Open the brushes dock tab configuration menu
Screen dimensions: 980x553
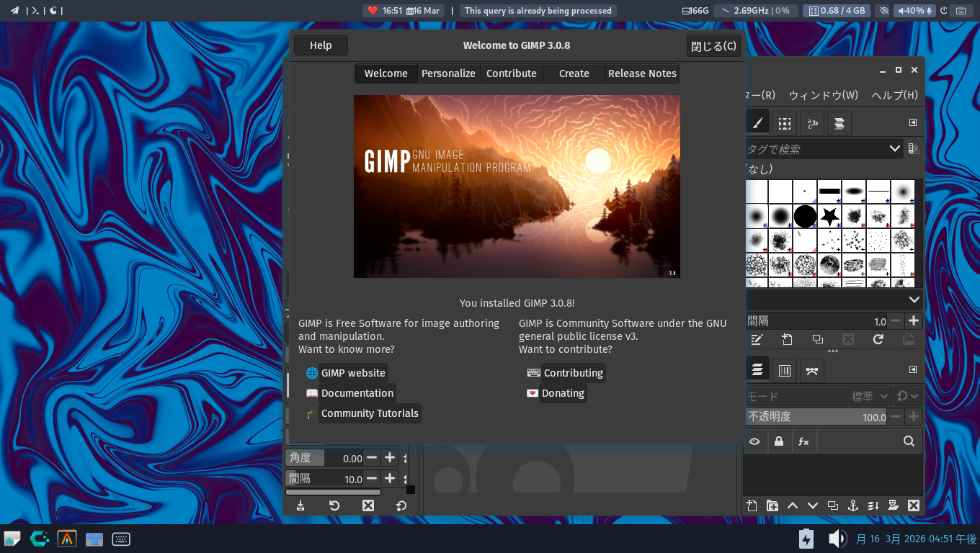pyautogui.click(x=913, y=122)
